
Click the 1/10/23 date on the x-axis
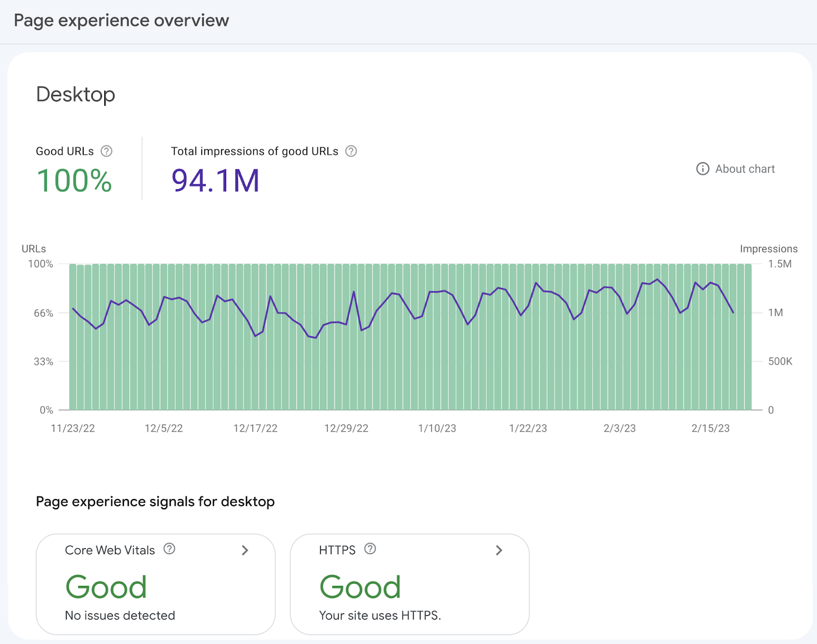click(437, 428)
